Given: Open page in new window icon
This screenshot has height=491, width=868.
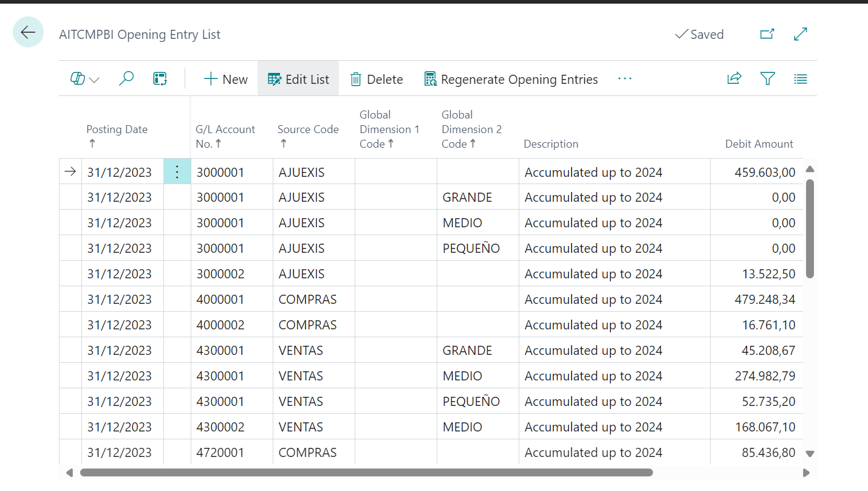Looking at the screenshot, I should [767, 34].
